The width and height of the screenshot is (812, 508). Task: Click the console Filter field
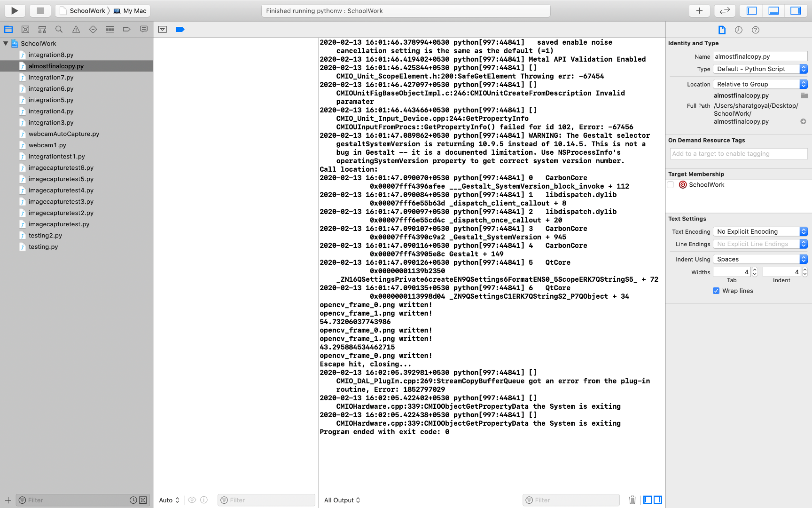(571, 500)
